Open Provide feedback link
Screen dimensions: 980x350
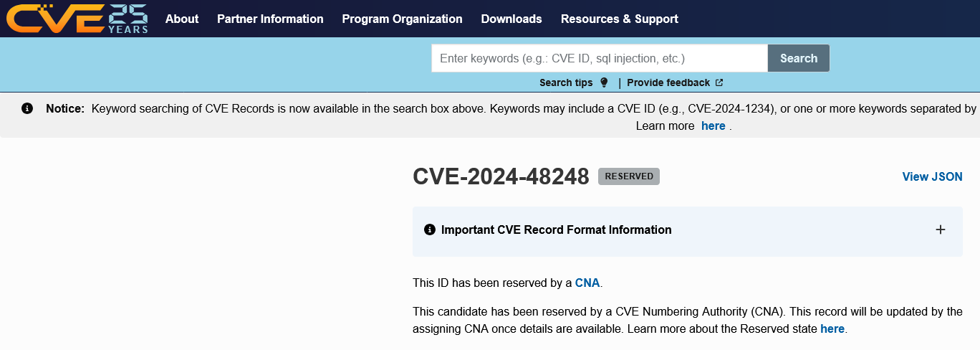pos(668,82)
